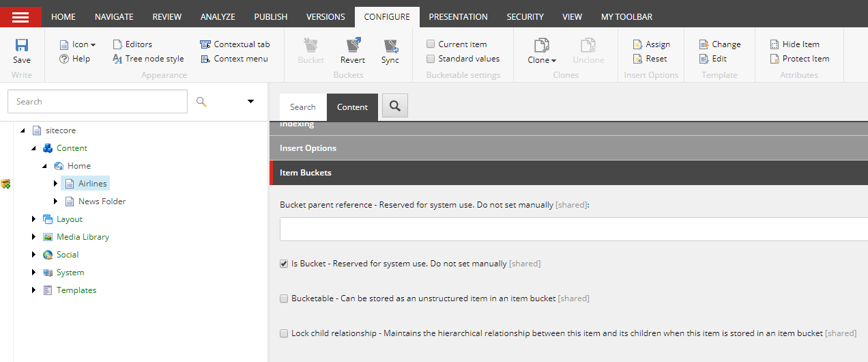Viewport: 868px width, 362px height.
Task: Open the Contextual tab setting
Action: pos(235,44)
